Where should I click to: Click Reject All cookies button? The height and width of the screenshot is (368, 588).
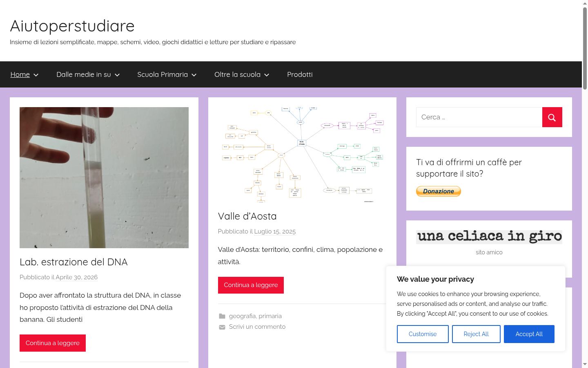coord(476,334)
